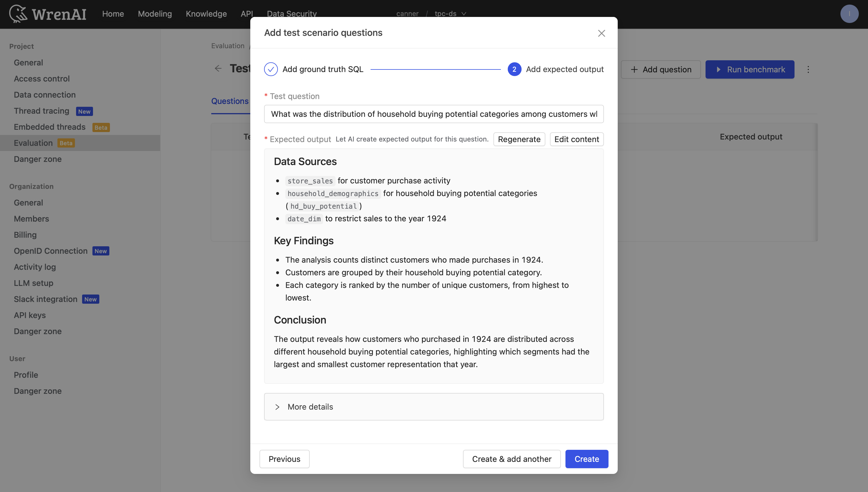
Task: Click the Create button
Action: click(x=586, y=459)
